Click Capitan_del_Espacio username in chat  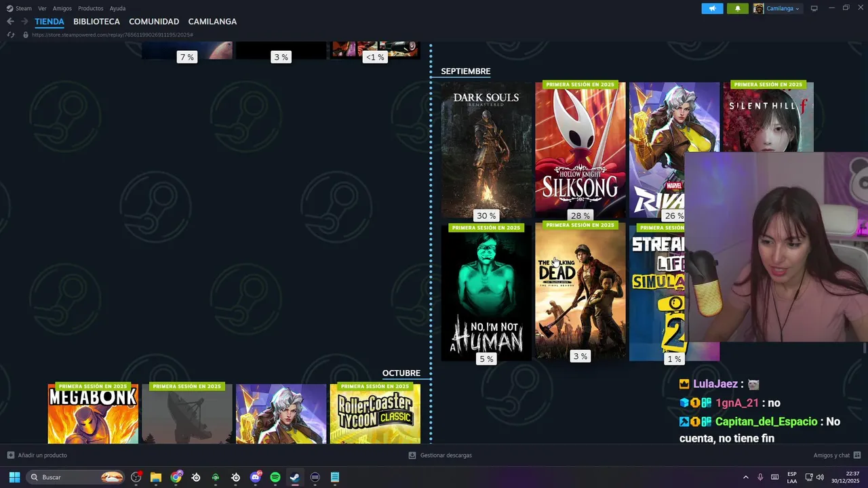click(x=766, y=422)
